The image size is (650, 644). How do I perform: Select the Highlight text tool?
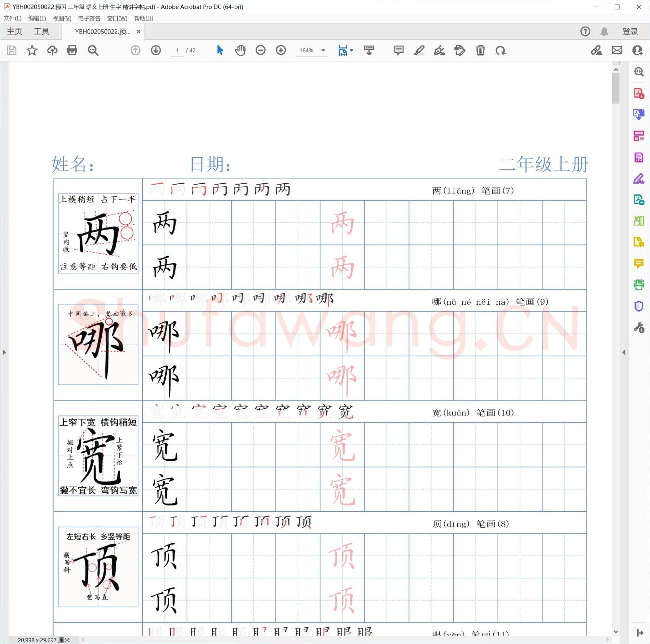click(x=419, y=50)
